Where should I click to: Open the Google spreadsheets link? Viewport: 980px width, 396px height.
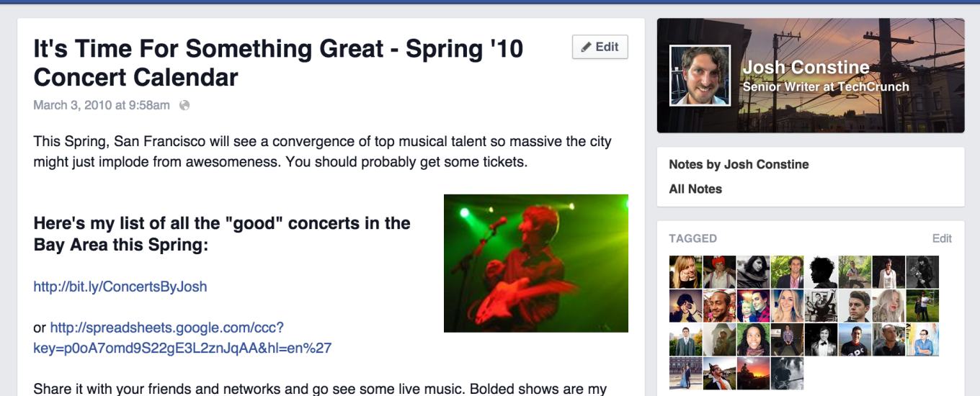click(x=166, y=328)
